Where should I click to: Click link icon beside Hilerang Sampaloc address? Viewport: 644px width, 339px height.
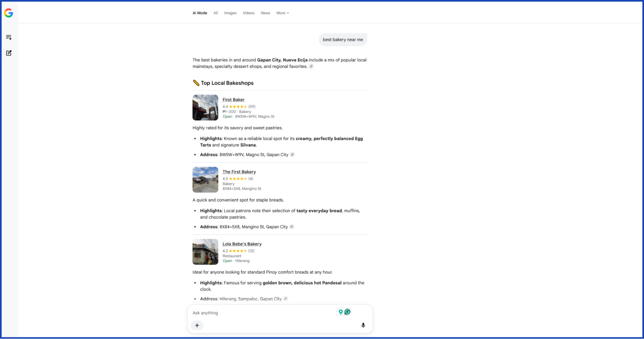click(x=285, y=299)
